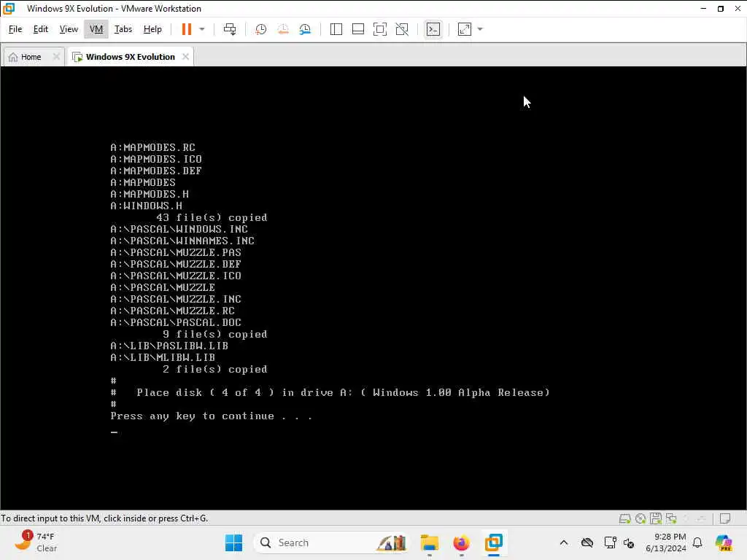Toggle the library sidebar panel icon
Viewport: 747px width, 560px height.
click(x=336, y=29)
